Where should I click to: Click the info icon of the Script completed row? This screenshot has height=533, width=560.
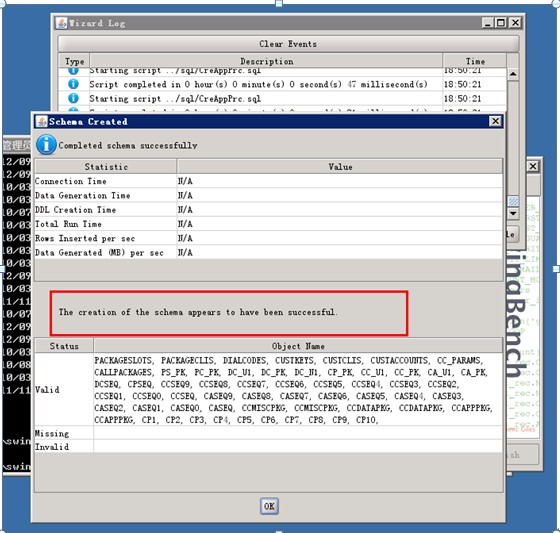pos(73,84)
